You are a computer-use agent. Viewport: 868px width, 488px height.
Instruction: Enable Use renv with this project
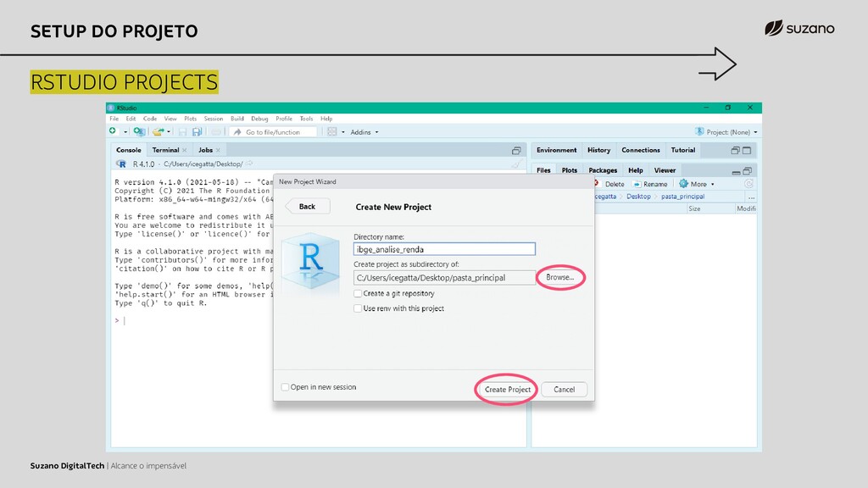[359, 308]
